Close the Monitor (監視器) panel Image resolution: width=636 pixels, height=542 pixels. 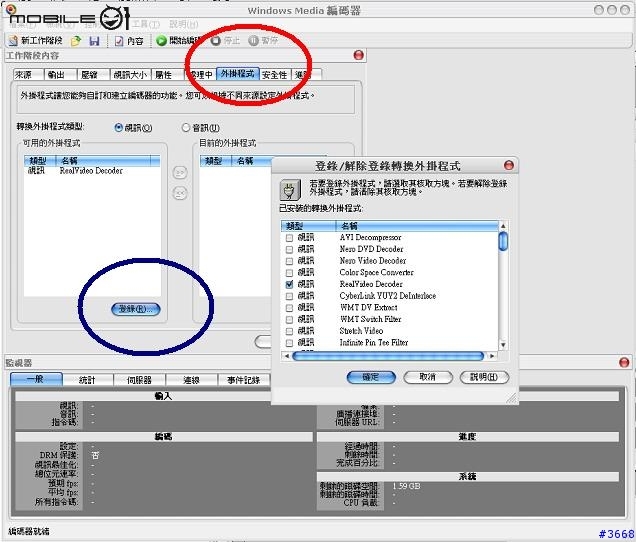pos(625,362)
